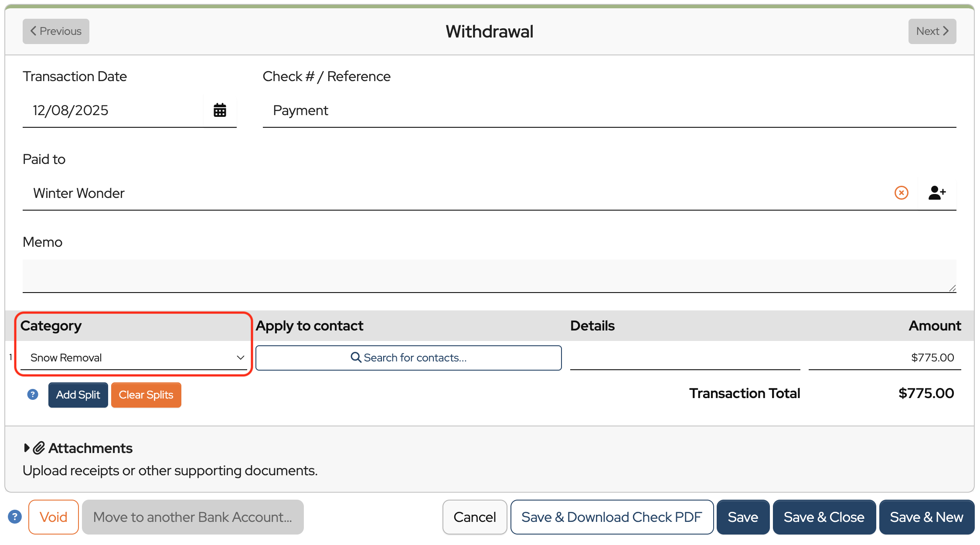Click the add new contact icon
Screen dimensions: 980x545
[937, 193]
